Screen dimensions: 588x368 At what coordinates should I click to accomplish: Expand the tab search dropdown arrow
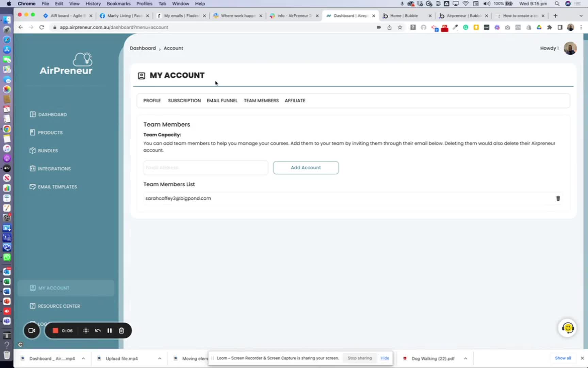pos(581,16)
